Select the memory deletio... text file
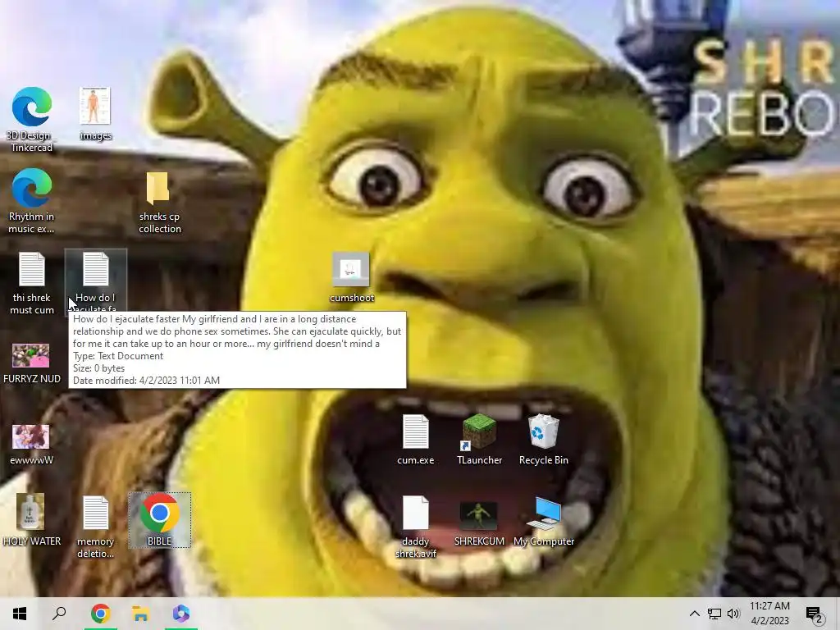 95,527
